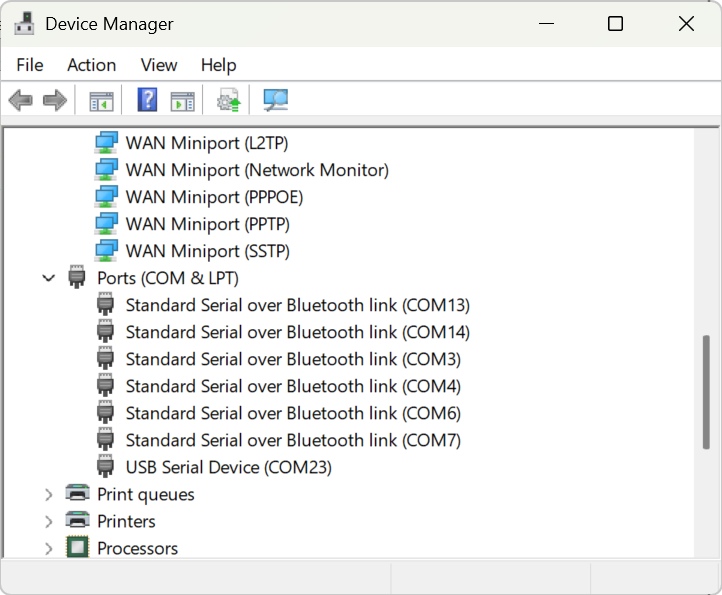
Task: Minimize the Device Manager window
Action: pyautogui.click(x=546, y=23)
